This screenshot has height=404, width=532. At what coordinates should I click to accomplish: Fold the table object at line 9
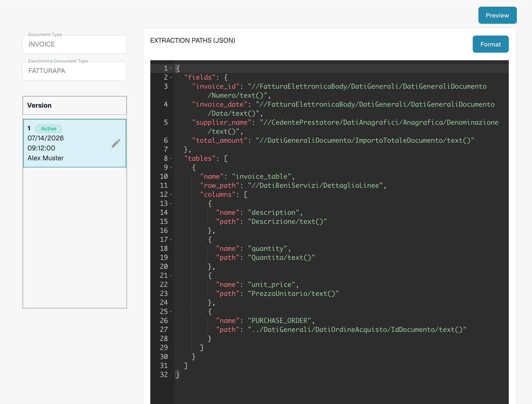[171, 168]
